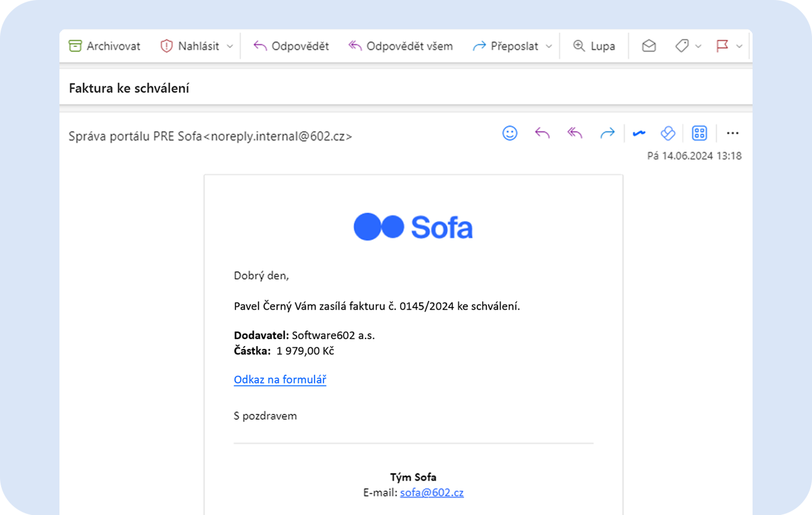The image size is (812, 515).
Task: Expand the tag category dropdown arrow
Action: (698, 46)
